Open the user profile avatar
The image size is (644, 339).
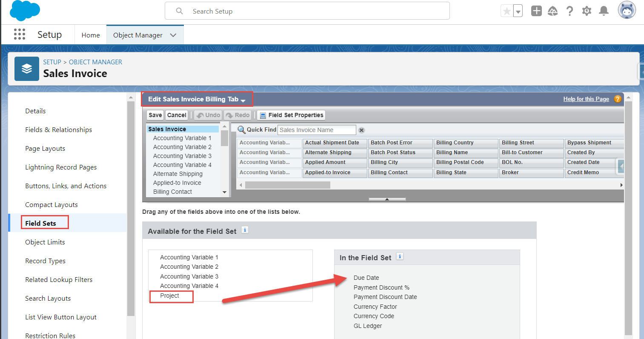[627, 10]
